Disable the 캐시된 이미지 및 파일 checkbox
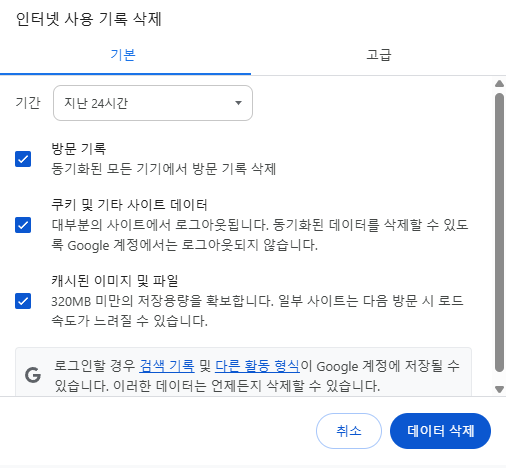The image size is (506, 468). (23, 301)
